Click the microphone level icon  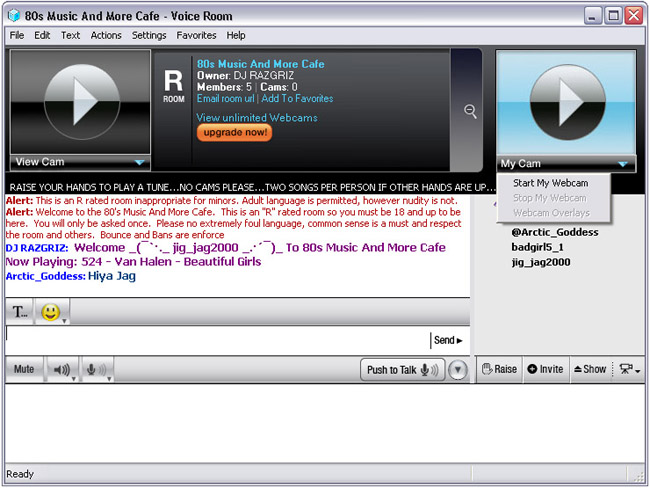tap(97, 370)
